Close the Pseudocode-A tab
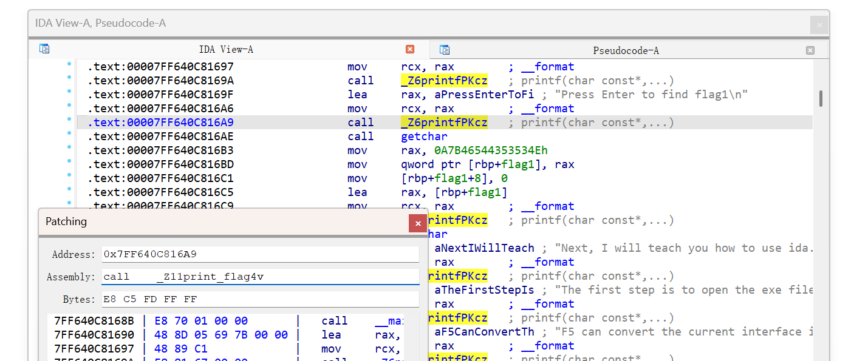Viewport: 868px width, 361px height. coord(810,50)
